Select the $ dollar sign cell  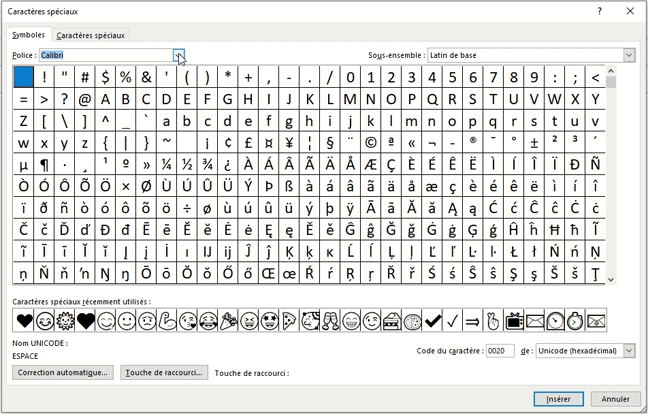pyautogui.click(x=106, y=77)
